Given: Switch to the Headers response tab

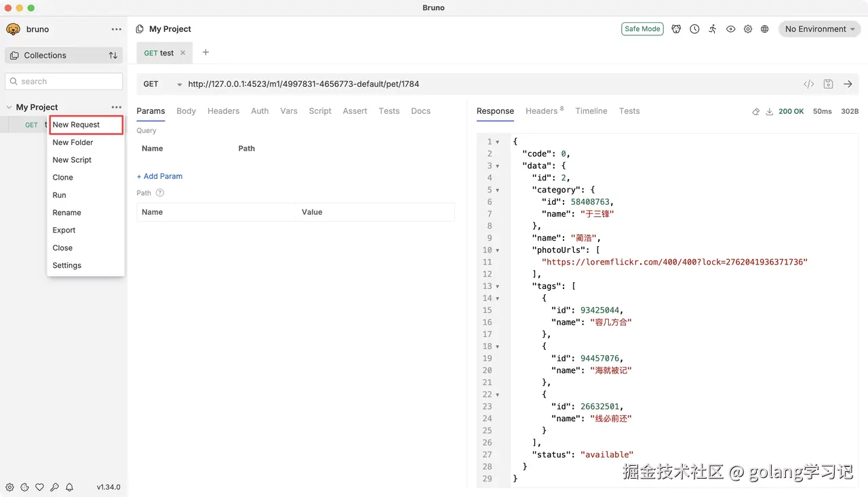Looking at the screenshot, I should (541, 111).
